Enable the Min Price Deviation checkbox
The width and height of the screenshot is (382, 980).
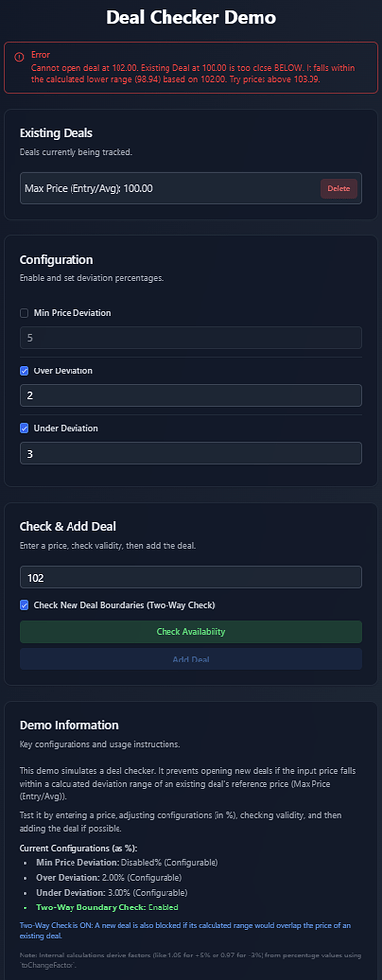pos(24,313)
